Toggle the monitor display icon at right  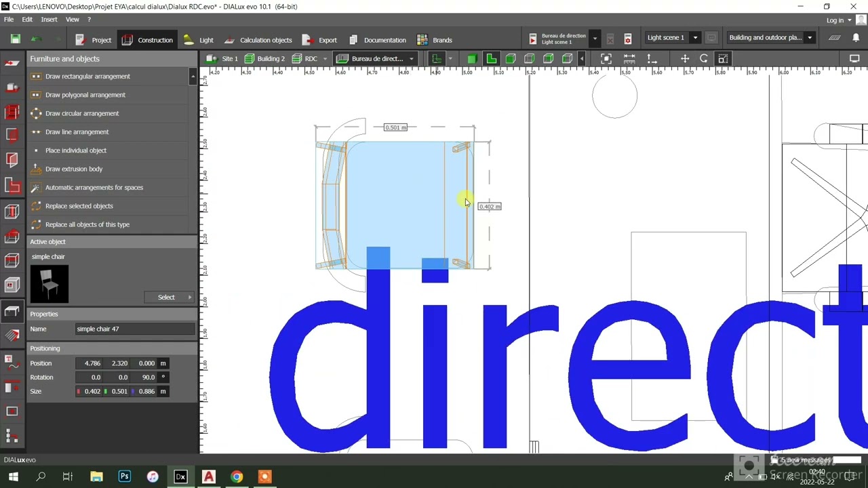(854, 59)
